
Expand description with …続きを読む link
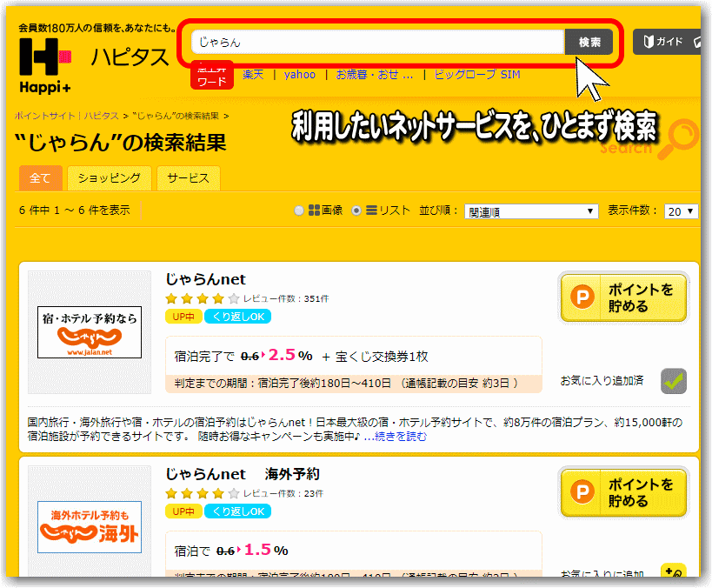[395, 437]
